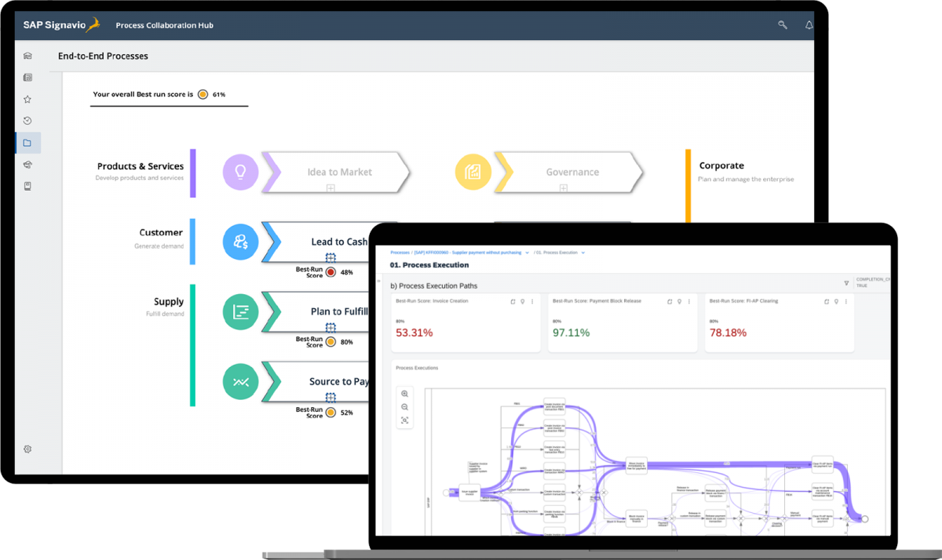This screenshot has width=942, height=560.
Task: Open notifications with the bell icon
Action: pyautogui.click(x=809, y=24)
